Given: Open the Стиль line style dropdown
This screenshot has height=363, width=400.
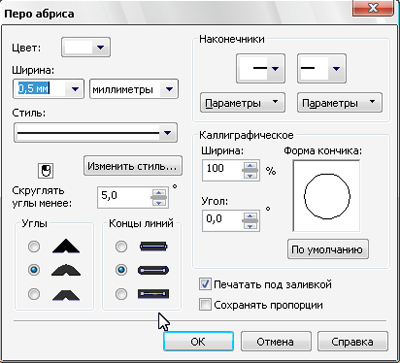Looking at the screenshot, I should click(x=96, y=133).
